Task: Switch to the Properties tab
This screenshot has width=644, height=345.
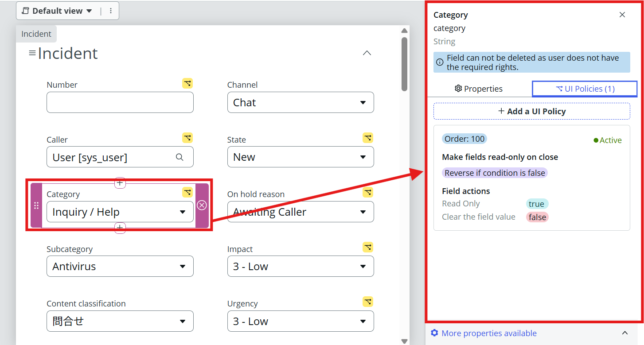Action: click(479, 89)
